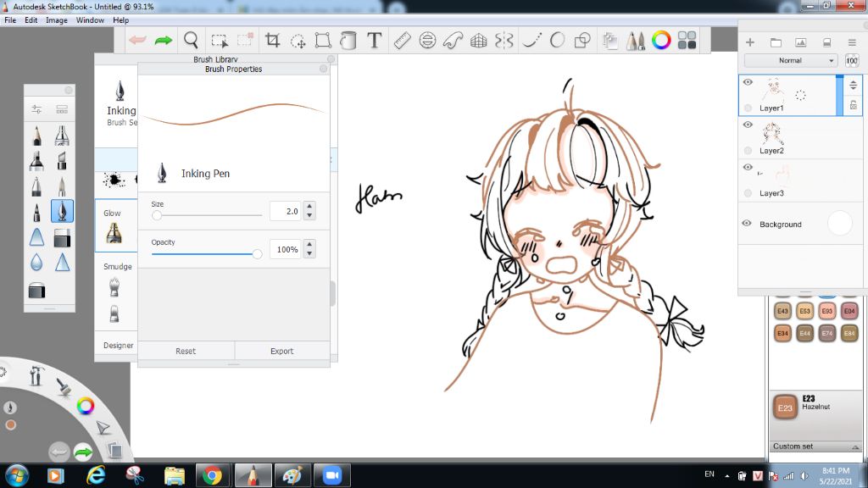This screenshot has height=488, width=868.
Task: Increase Opacity with up stepper
Action: pyautogui.click(x=309, y=245)
